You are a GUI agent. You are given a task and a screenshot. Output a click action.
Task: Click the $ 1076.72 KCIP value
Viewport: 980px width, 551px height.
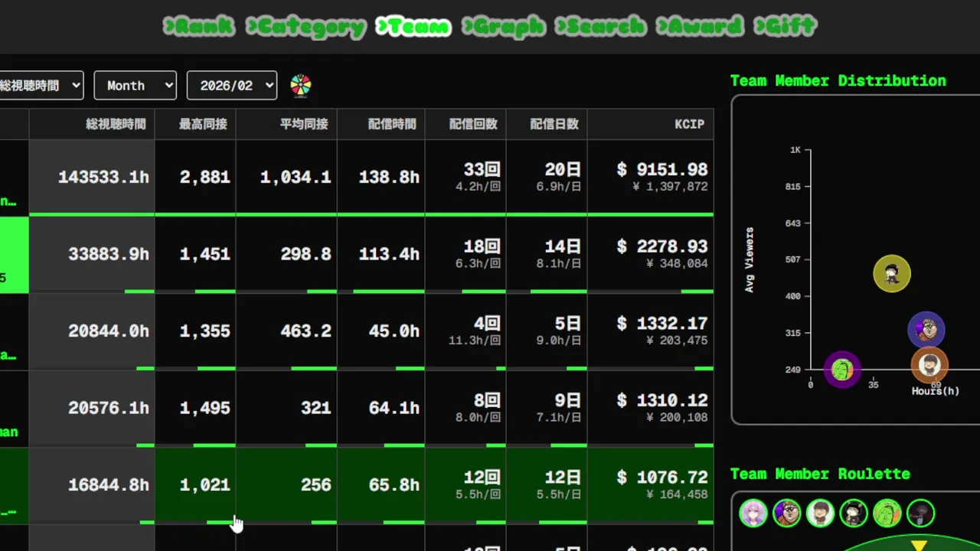pyautogui.click(x=662, y=478)
